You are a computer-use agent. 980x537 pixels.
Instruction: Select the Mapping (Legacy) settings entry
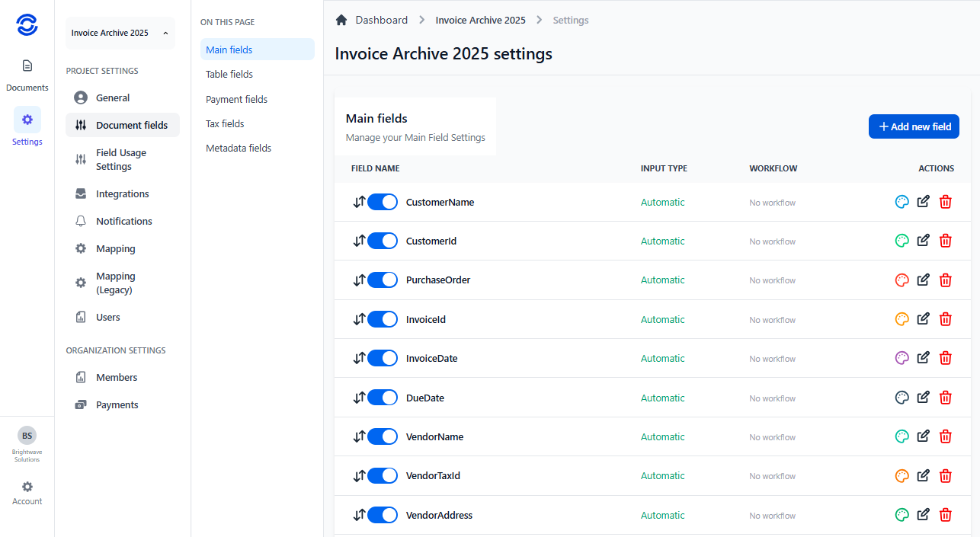click(x=116, y=283)
